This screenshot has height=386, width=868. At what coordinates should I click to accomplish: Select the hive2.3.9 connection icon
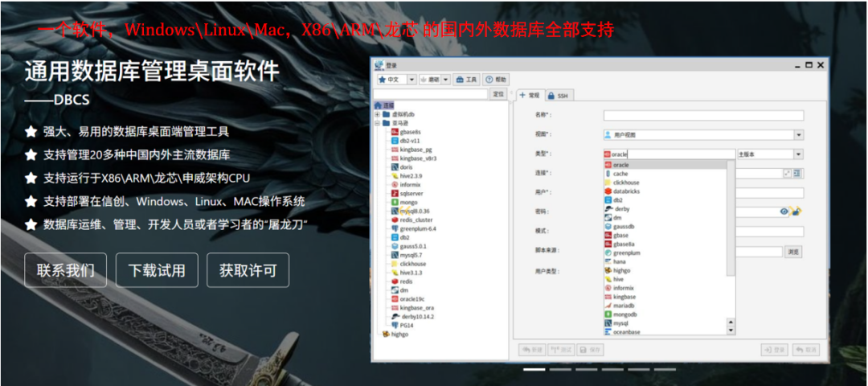tap(395, 175)
